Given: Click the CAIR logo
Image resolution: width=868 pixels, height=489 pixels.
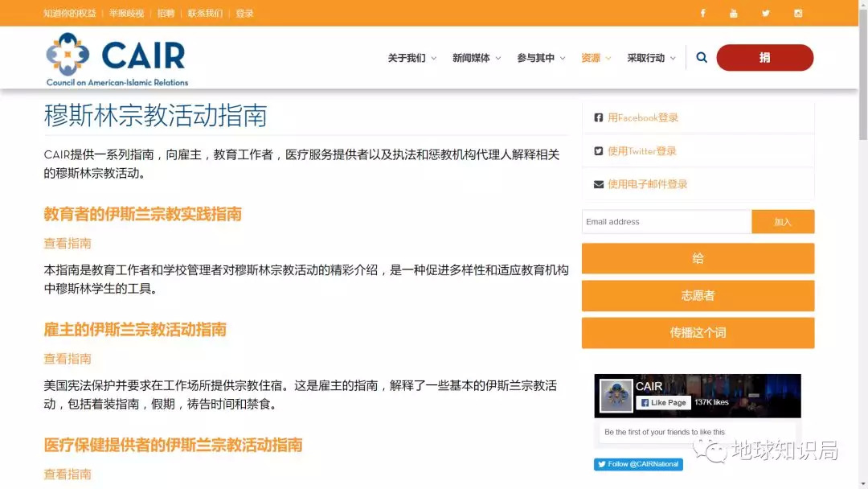Looking at the screenshot, I should (117, 60).
